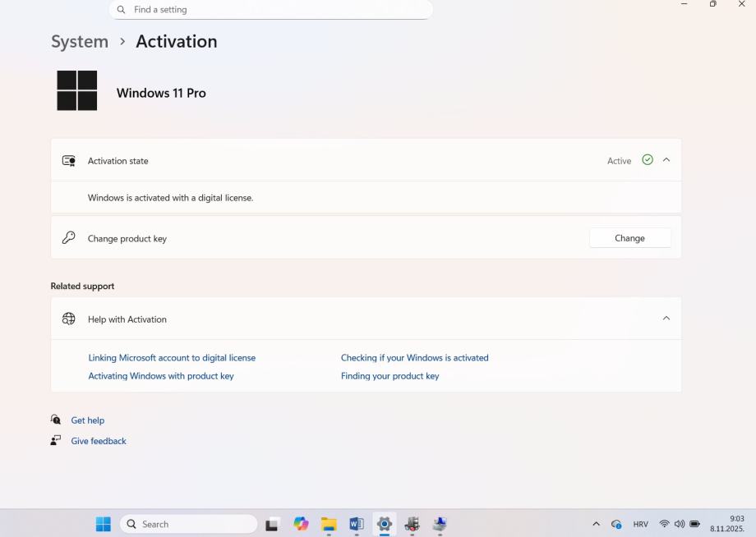This screenshot has height=537, width=756.
Task: Collapse the Activation state section
Action: click(666, 160)
